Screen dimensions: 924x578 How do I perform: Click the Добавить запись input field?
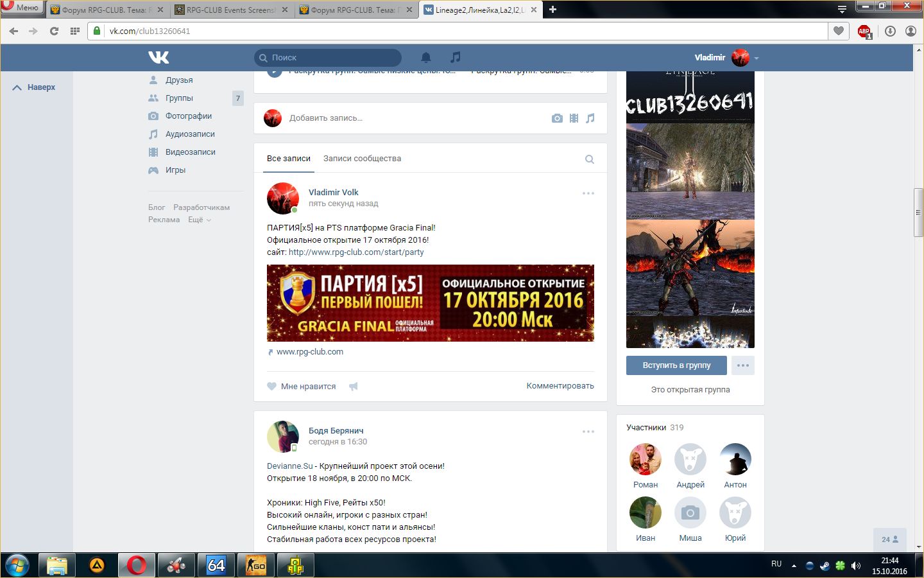(x=411, y=118)
